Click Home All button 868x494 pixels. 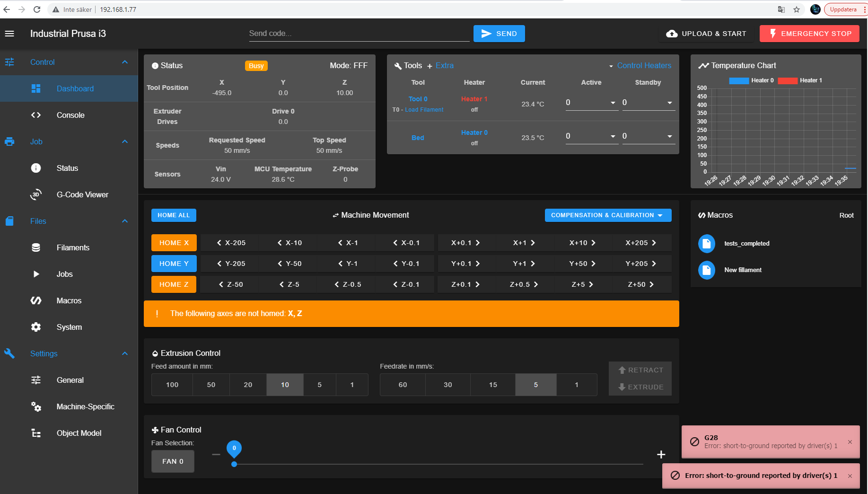pyautogui.click(x=174, y=215)
